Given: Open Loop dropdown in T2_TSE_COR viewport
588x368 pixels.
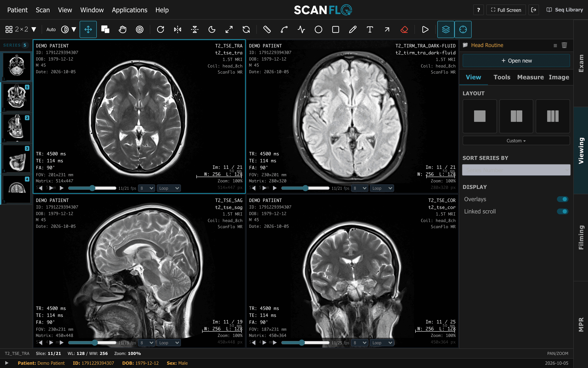Looking at the screenshot, I should (382, 343).
